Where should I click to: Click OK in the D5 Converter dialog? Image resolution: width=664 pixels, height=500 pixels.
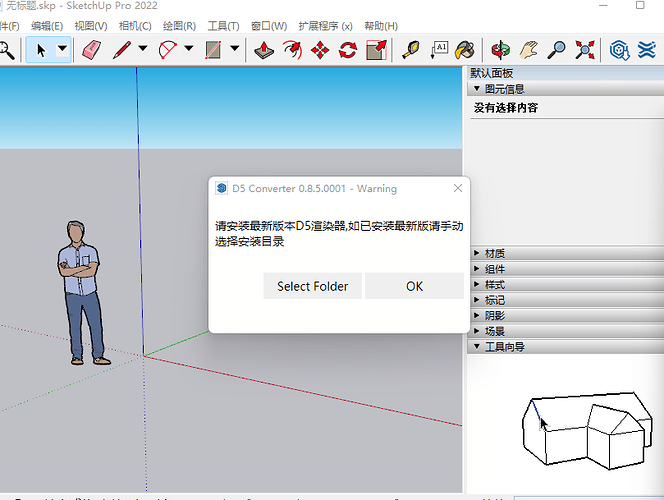[x=414, y=286]
